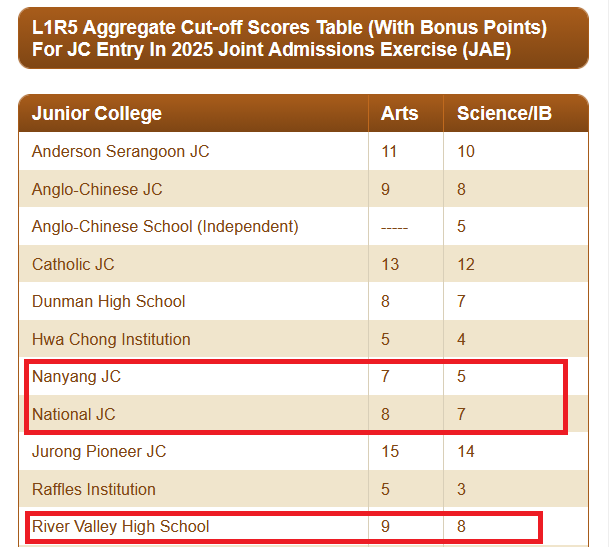Click the Science/IB column header

[504, 114]
